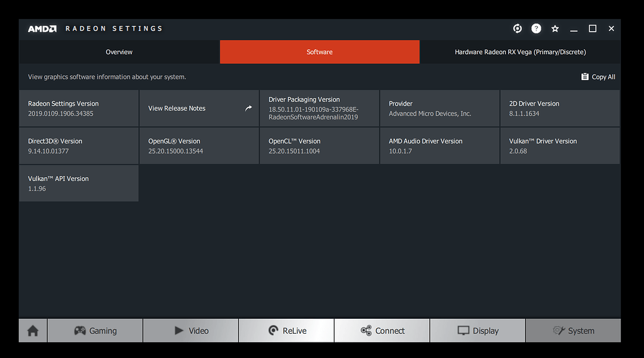Select the Vulkan Driver Version tile
This screenshot has width=644, height=358.
tap(560, 145)
